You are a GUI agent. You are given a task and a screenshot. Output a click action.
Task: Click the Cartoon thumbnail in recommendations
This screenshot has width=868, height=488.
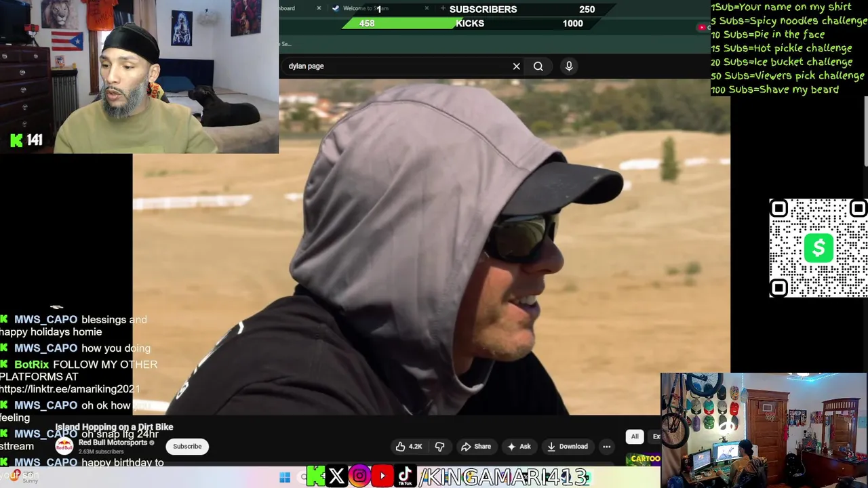point(644,460)
